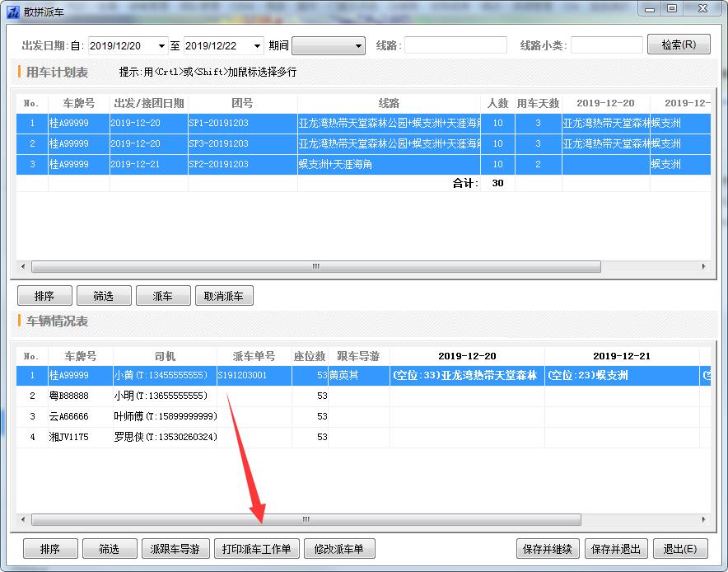
Task: Click driver cell 罗思侠(T:13530260324)
Action: click(x=165, y=437)
